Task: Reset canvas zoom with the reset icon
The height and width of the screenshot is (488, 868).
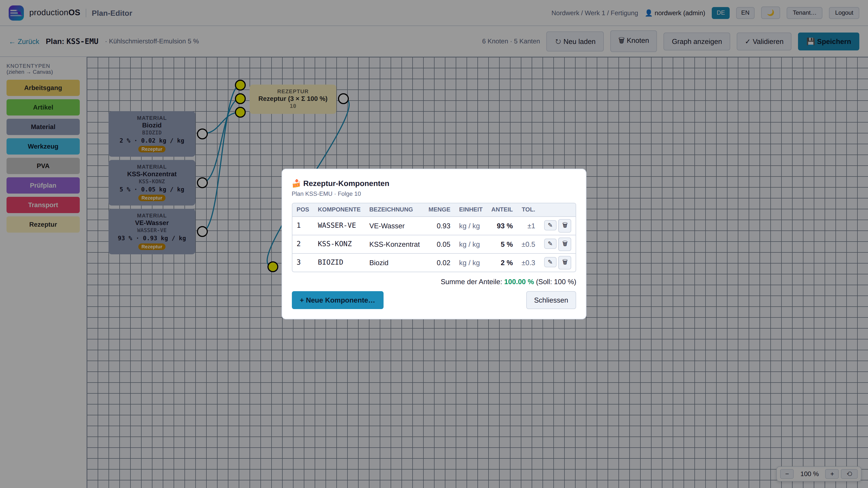Action: click(x=850, y=474)
